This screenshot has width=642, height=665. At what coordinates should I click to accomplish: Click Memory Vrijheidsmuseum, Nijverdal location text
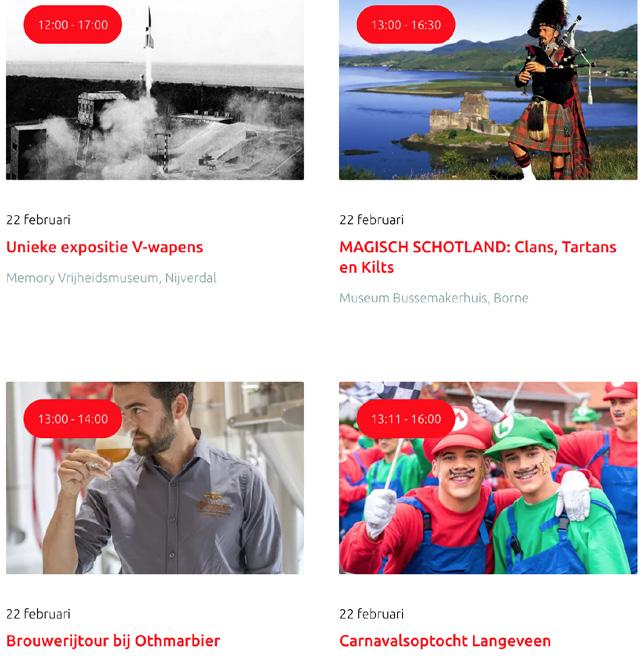[x=111, y=278]
